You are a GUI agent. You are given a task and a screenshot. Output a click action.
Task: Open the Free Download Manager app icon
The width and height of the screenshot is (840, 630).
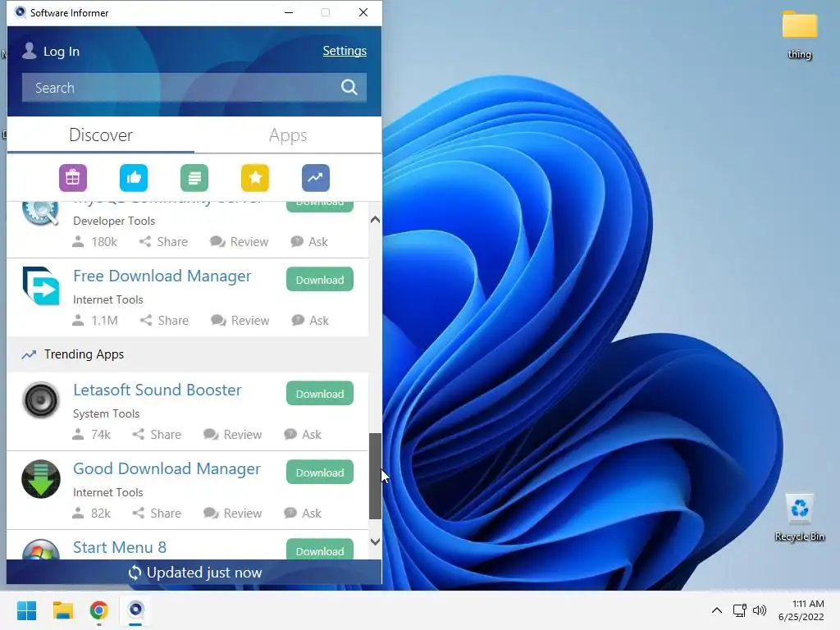pyautogui.click(x=41, y=286)
